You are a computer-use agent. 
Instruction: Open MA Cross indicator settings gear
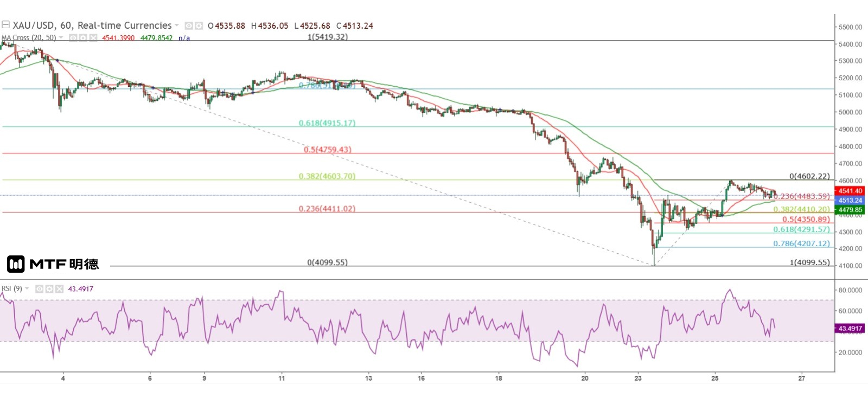coord(83,38)
